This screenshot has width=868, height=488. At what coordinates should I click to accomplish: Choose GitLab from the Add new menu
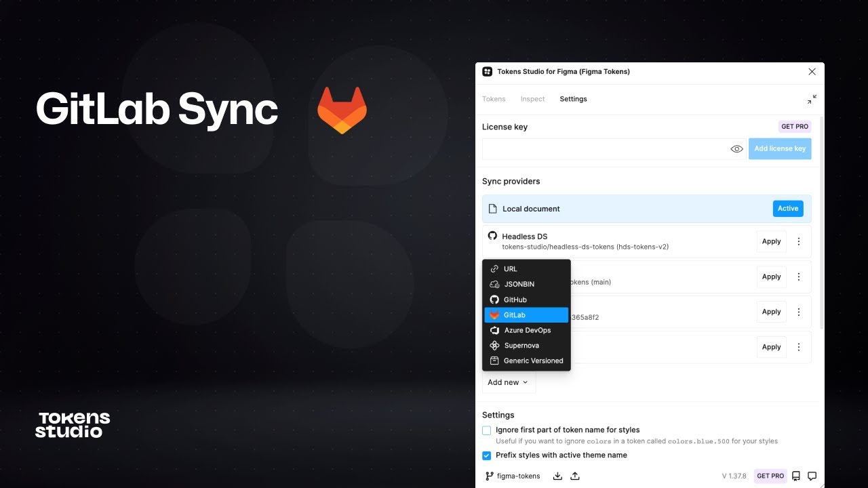526,315
